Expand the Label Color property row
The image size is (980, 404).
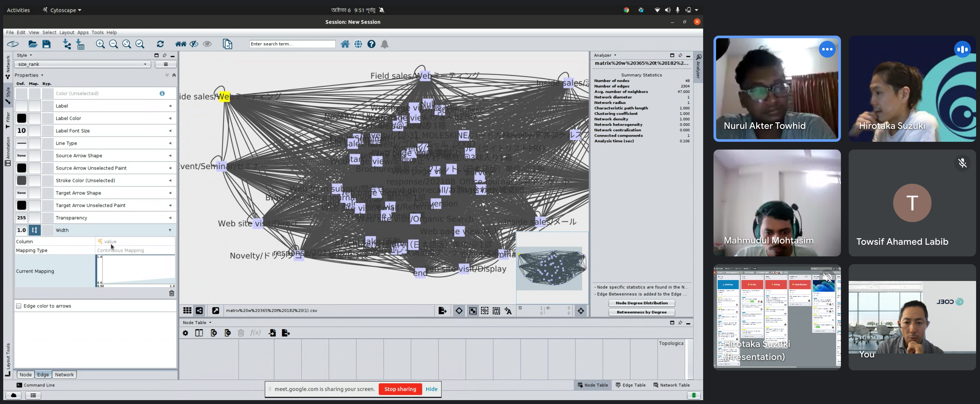click(170, 118)
